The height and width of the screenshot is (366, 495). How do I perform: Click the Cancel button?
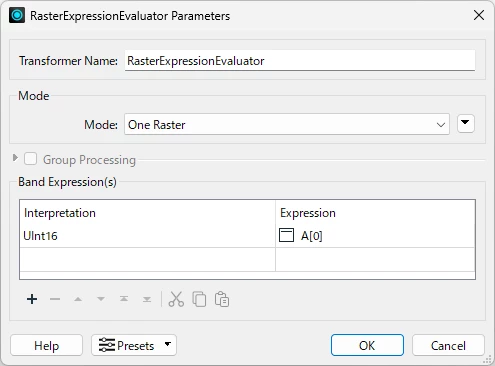tap(448, 345)
